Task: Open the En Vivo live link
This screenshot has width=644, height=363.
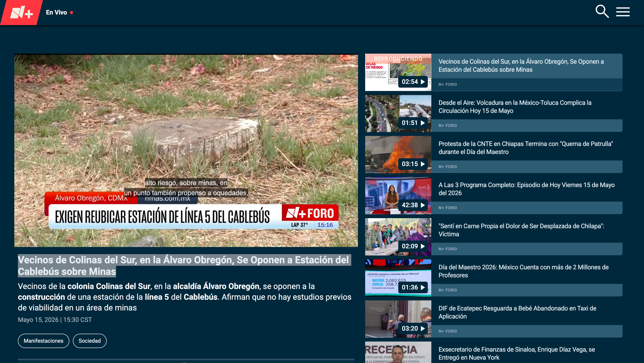Action: pos(59,12)
